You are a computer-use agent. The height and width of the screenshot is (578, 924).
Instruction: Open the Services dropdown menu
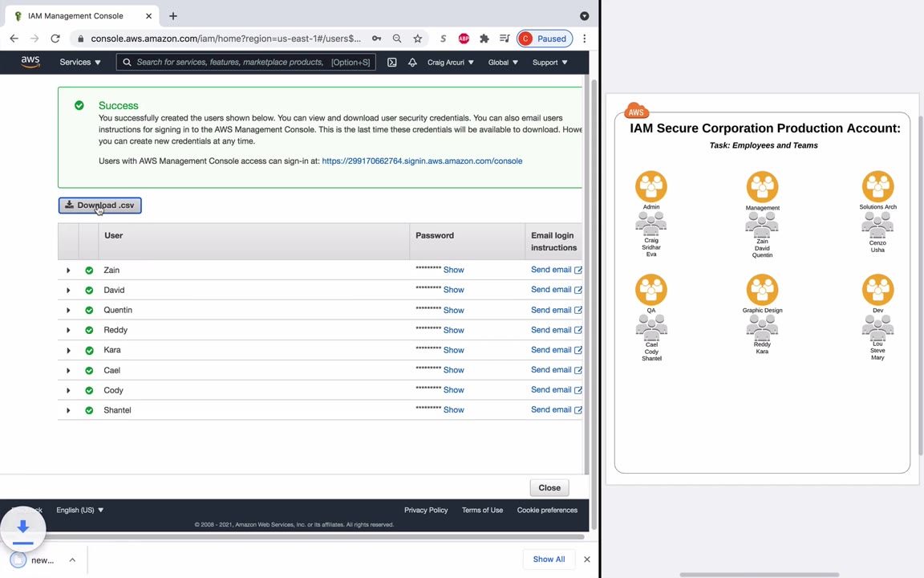[79, 62]
